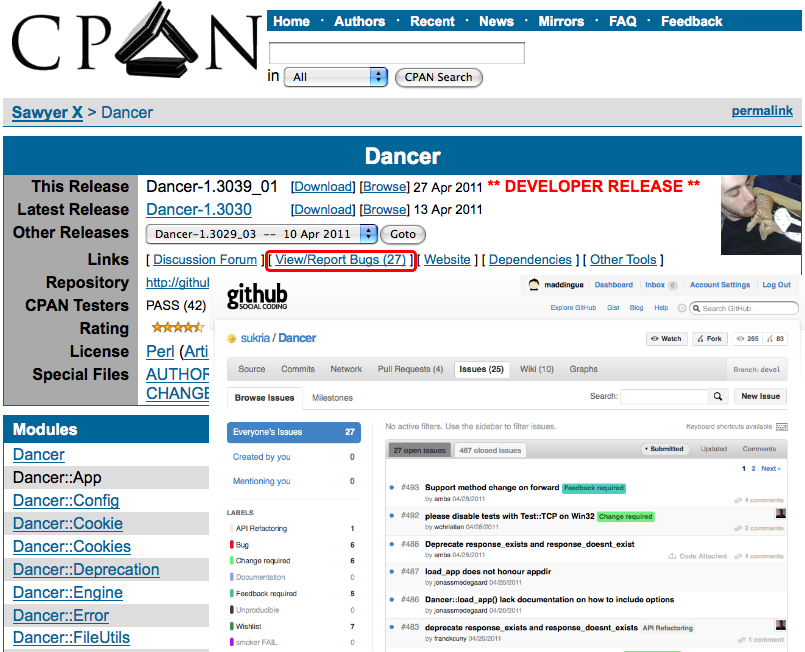Open the Milestones tab
This screenshot has width=805, height=652.
(x=333, y=397)
